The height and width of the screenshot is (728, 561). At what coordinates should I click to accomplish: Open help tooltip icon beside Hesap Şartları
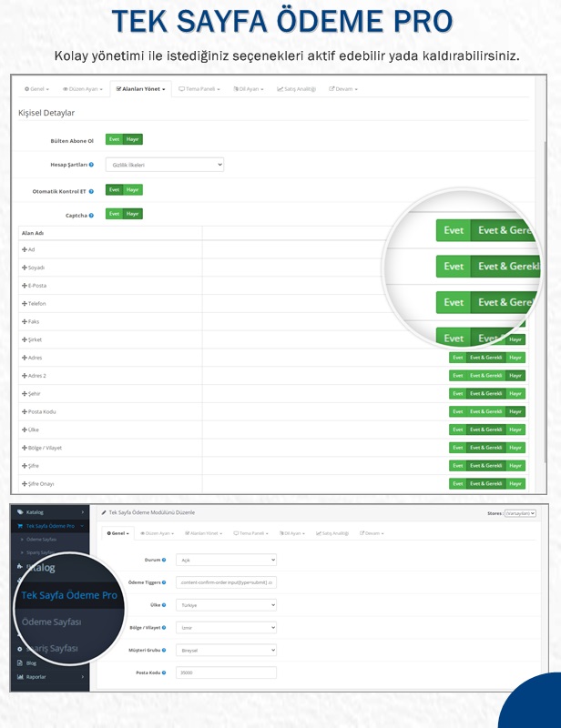pos(91,165)
